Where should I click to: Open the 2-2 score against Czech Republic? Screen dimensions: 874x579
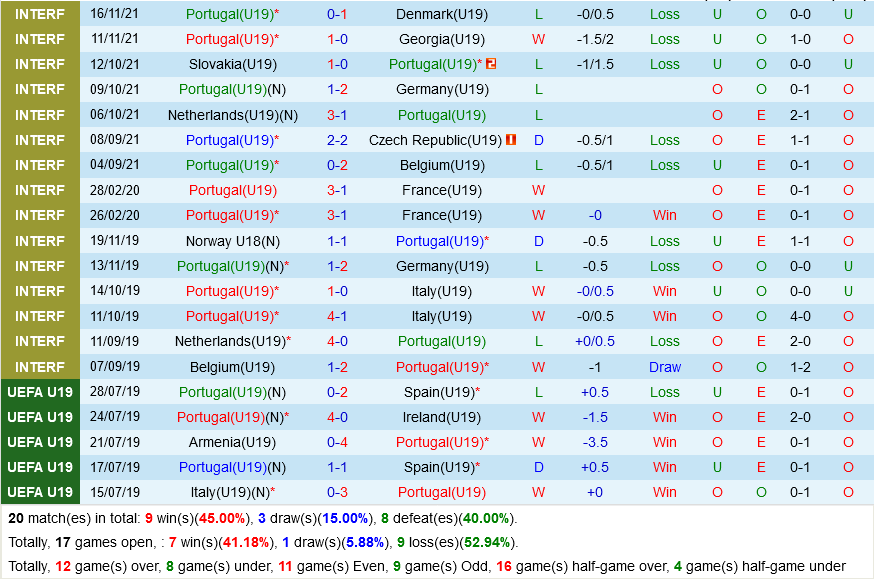point(337,140)
